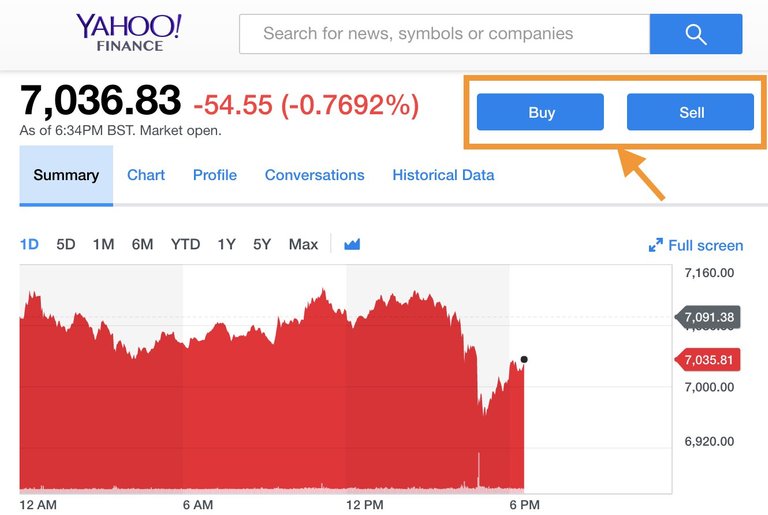Open the Yahoo Finance logo homepage

click(129, 33)
